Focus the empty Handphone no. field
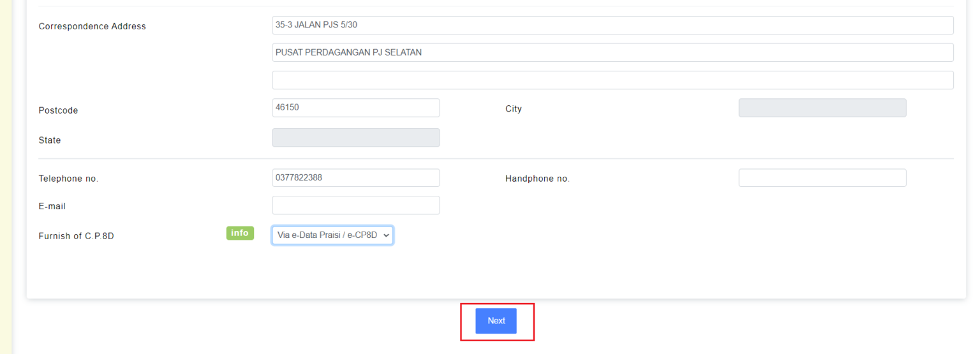 (x=822, y=178)
